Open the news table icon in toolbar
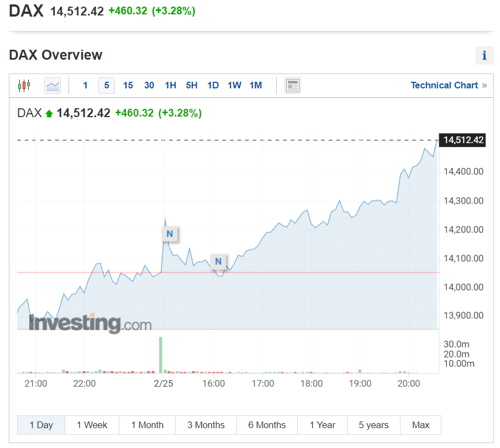This screenshot has height=448, width=500. tap(293, 86)
